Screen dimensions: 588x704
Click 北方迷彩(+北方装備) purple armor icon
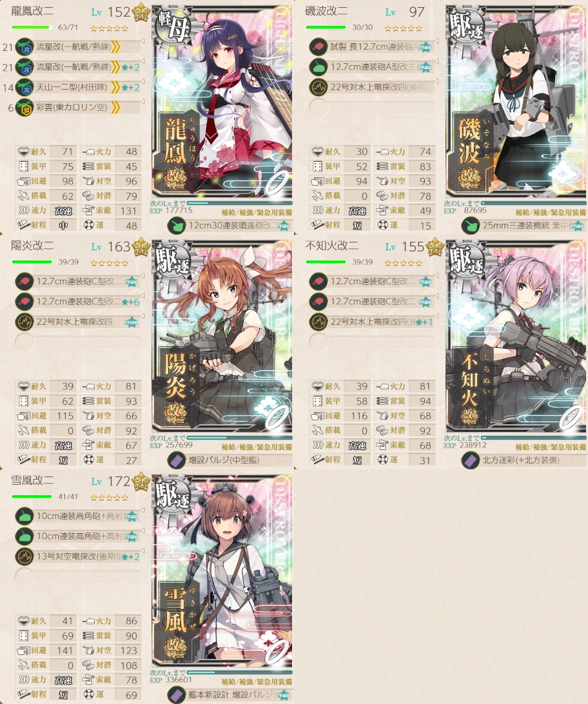pos(471,460)
